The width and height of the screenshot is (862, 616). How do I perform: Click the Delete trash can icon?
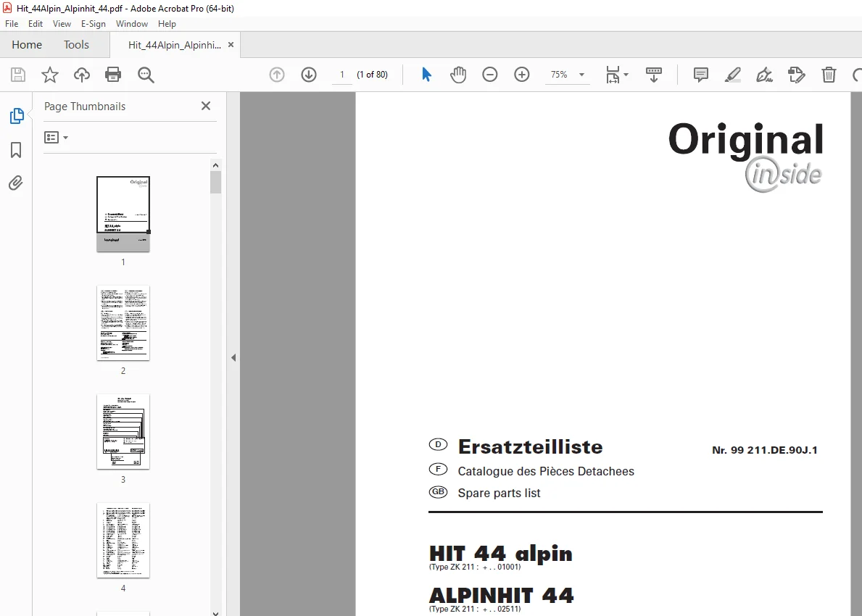pyautogui.click(x=829, y=75)
